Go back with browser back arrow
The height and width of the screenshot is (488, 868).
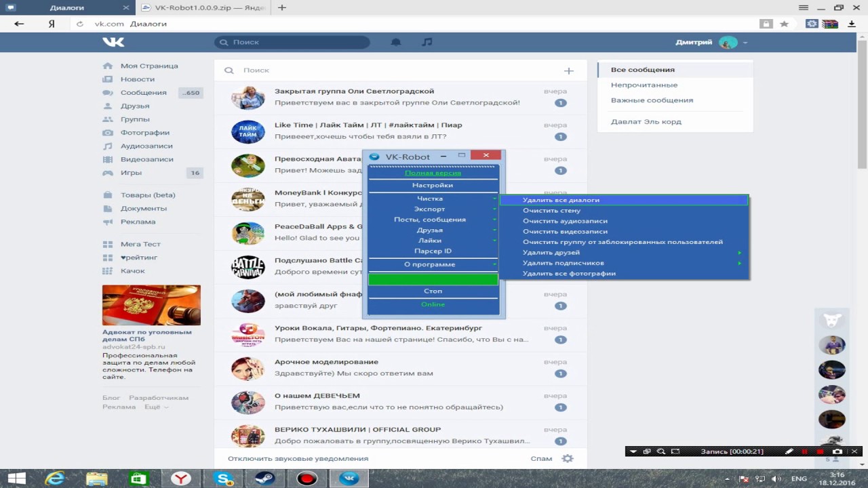coord(19,24)
